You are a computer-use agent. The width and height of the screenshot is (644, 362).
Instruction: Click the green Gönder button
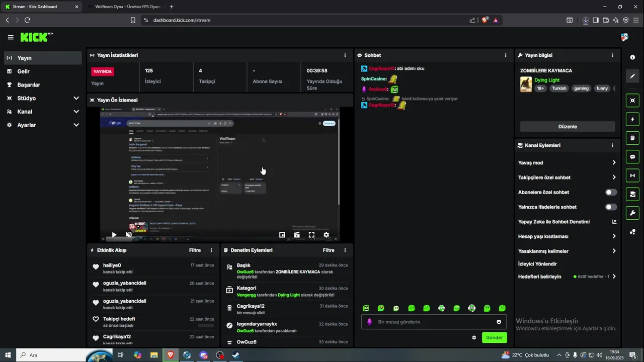(494, 337)
